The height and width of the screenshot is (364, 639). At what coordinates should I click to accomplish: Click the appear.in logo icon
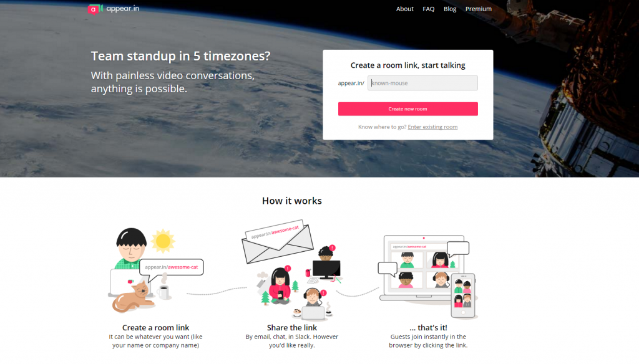[x=95, y=9]
